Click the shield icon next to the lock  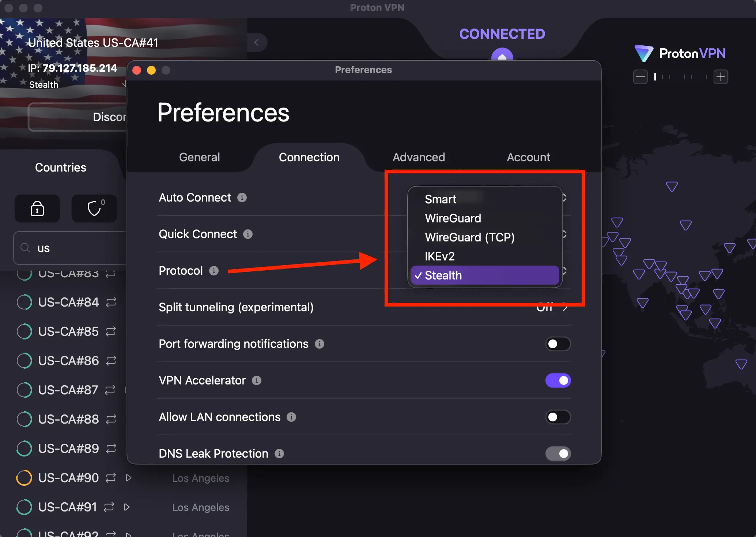click(x=94, y=209)
